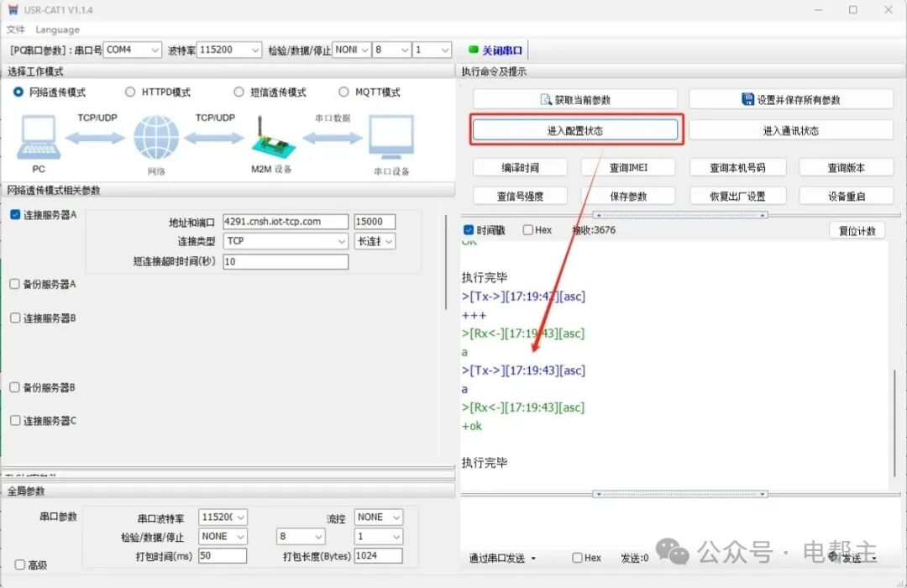The width and height of the screenshot is (907, 588).
Task: Click the USR-CAT1 title bar application icon
Action: tap(12, 10)
